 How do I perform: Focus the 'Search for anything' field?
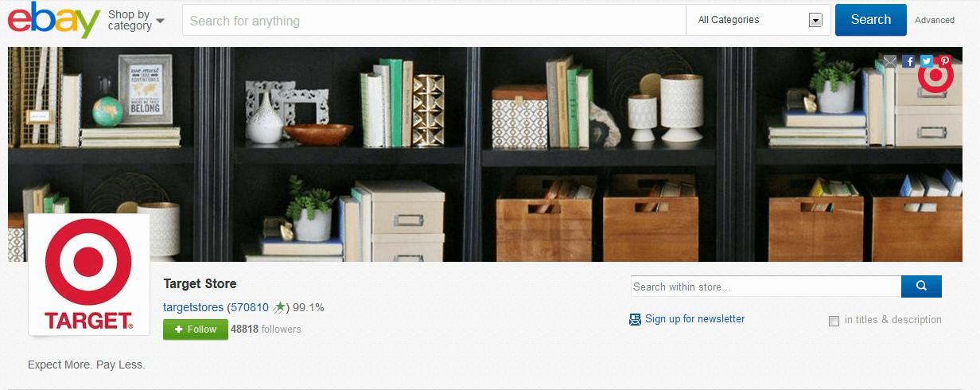434,21
